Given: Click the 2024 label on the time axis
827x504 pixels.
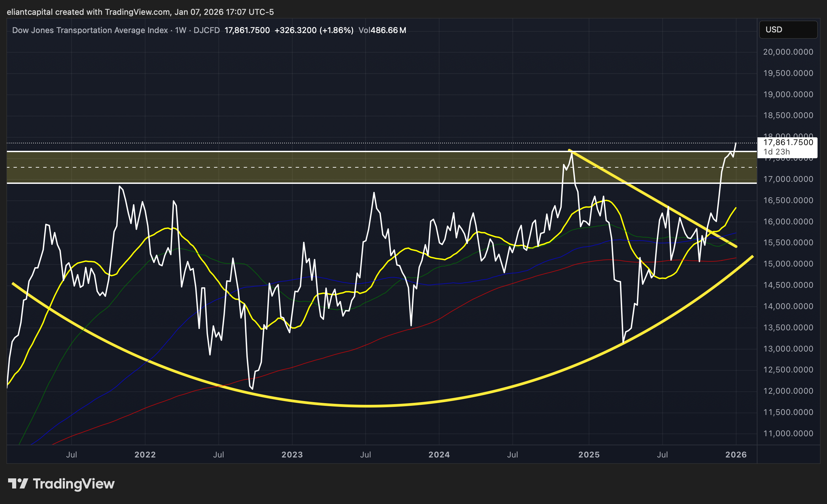Looking at the screenshot, I should pos(439,454).
